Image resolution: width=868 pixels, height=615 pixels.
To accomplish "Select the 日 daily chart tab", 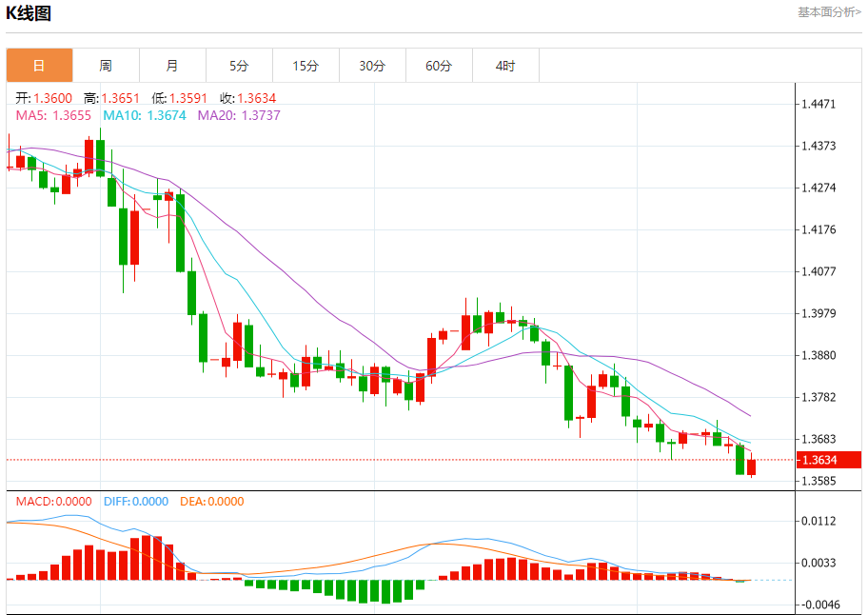I will pos(39,66).
